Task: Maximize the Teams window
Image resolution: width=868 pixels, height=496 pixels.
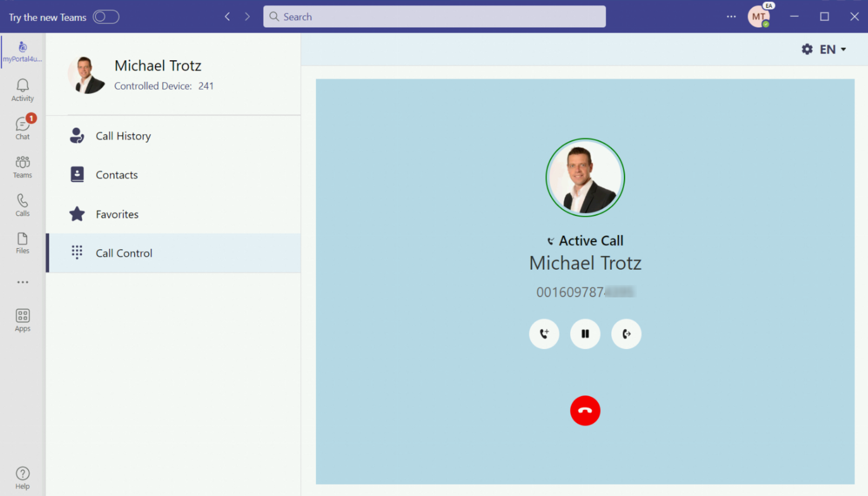Action: click(825, 17)
